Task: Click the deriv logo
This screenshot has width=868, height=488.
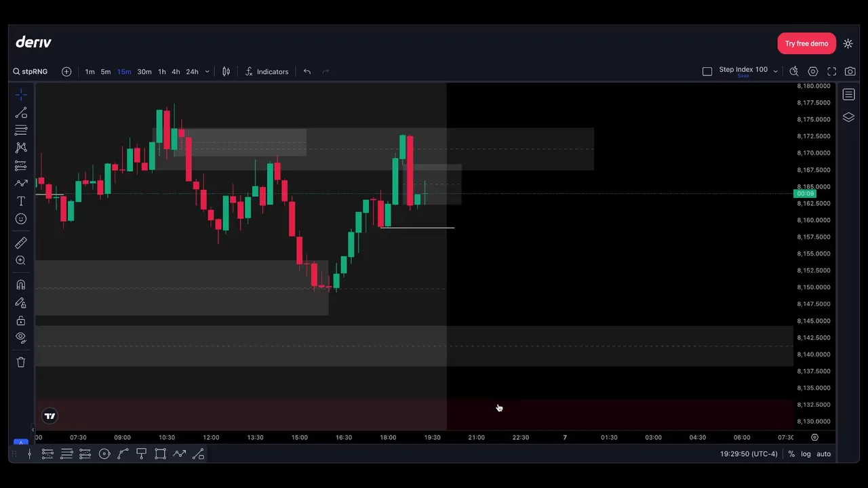Action: tap(33, 42)
